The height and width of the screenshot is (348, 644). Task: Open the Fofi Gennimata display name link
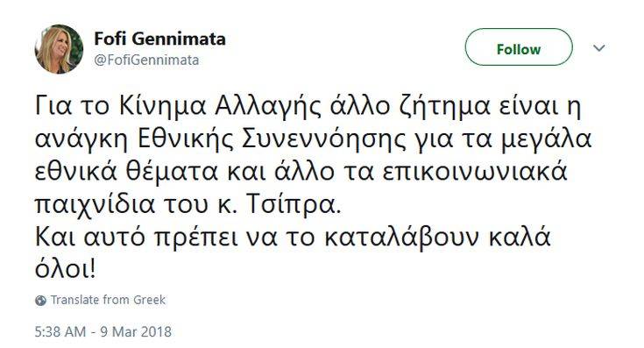click(159, 39)
